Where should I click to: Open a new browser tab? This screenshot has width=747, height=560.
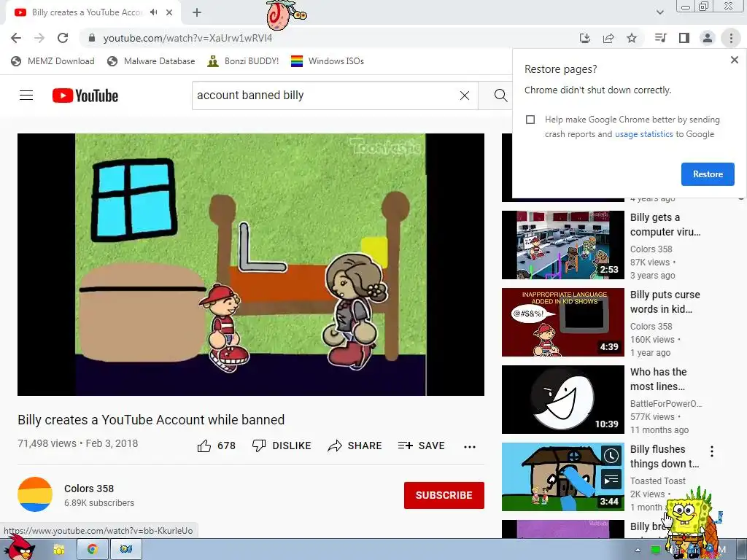tap(197, 12)
